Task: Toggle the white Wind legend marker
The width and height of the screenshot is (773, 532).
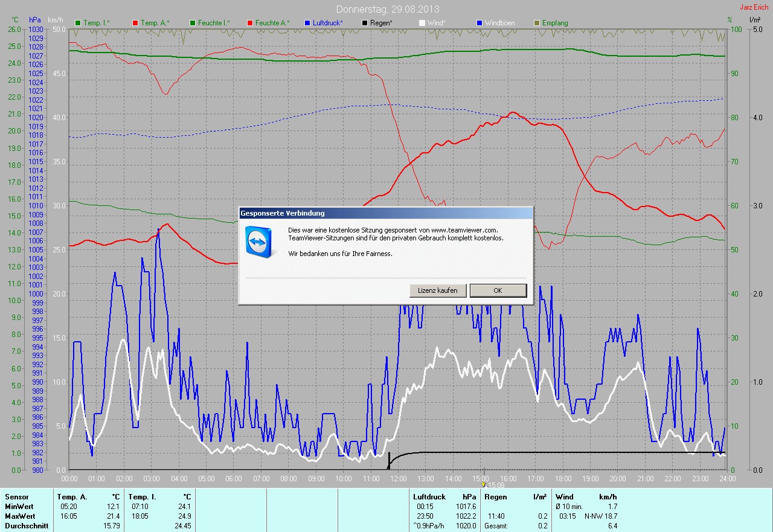Action: tap(422, 23)
